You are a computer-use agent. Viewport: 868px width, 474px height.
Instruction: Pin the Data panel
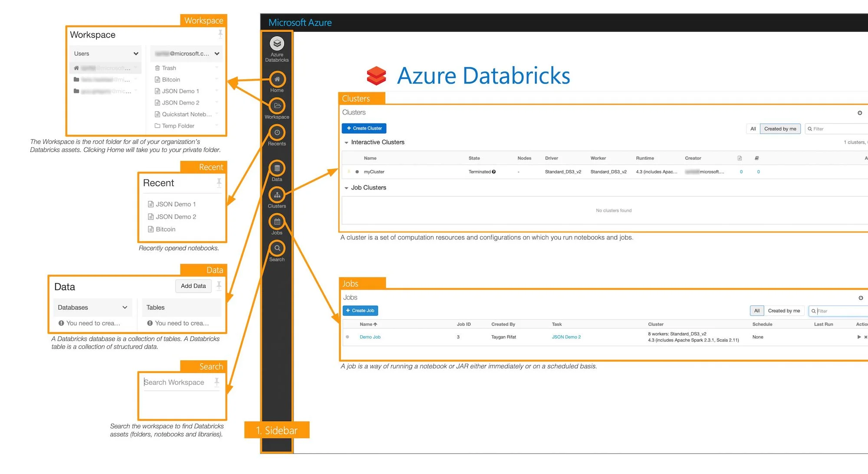coord(219,286)
